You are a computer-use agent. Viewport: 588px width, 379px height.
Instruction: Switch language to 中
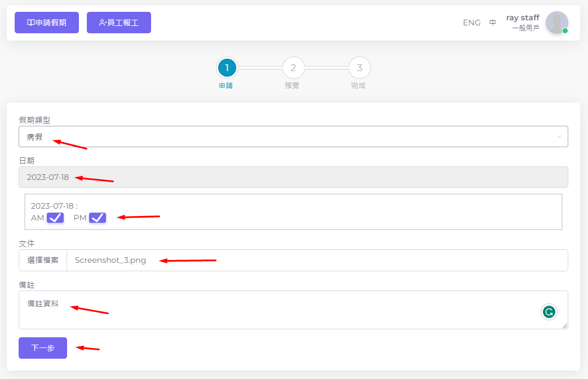(x=493, y=23)
